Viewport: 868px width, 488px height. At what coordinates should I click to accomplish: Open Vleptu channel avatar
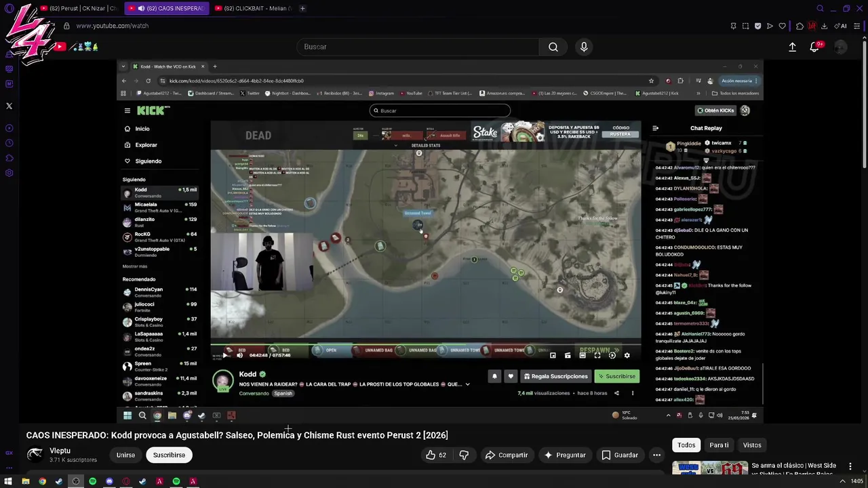(35, 455)
